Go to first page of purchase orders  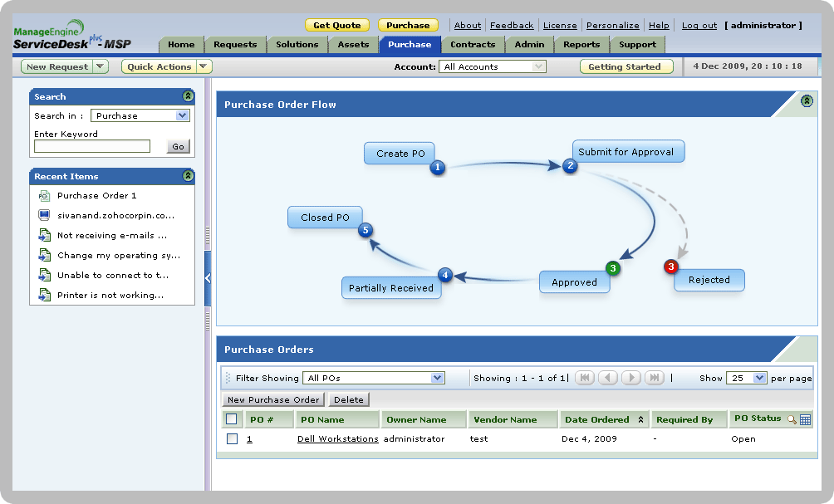(x=585, y=378)
